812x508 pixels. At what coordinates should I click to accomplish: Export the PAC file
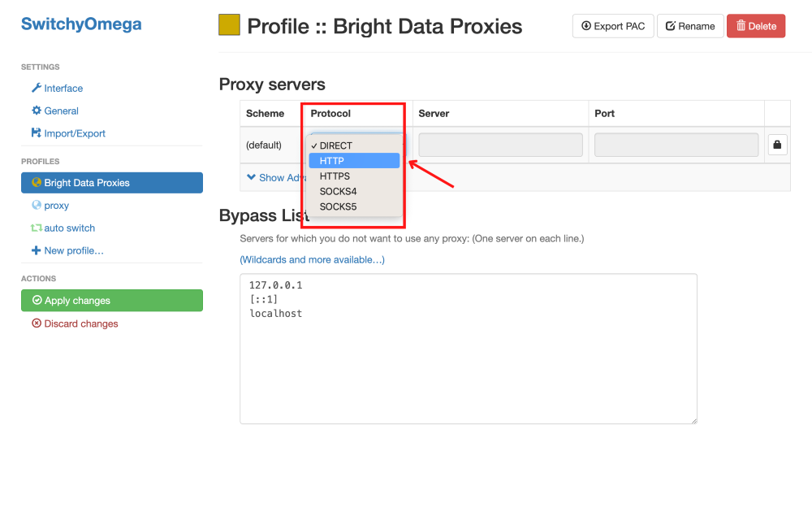613,25
